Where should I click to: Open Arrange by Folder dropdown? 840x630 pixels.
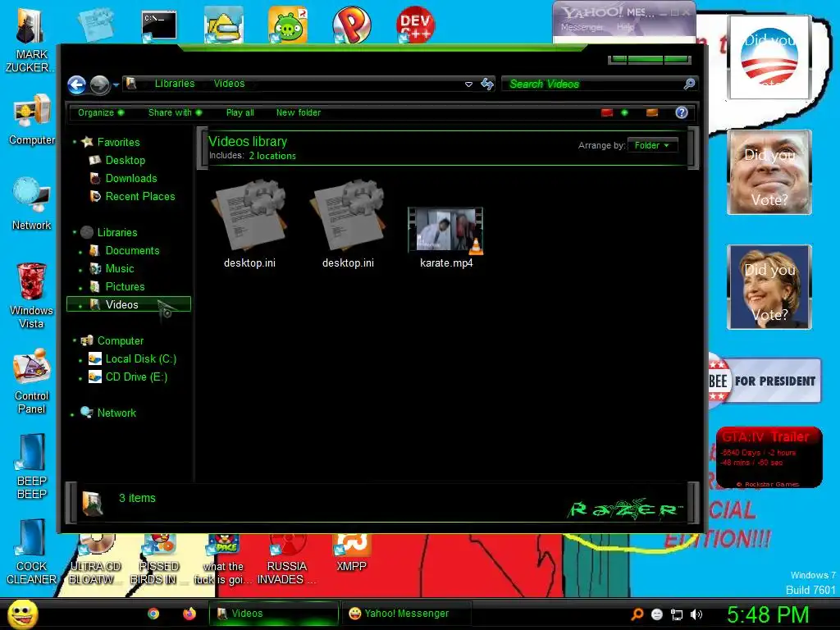click(x=652, y=145)
